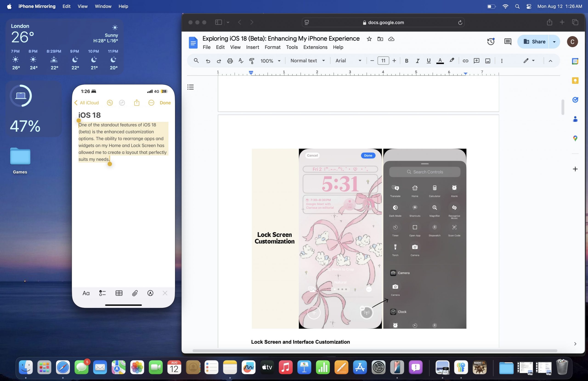
Task: Open Contacts in the side panel
Action: click(x=575, y=119)
